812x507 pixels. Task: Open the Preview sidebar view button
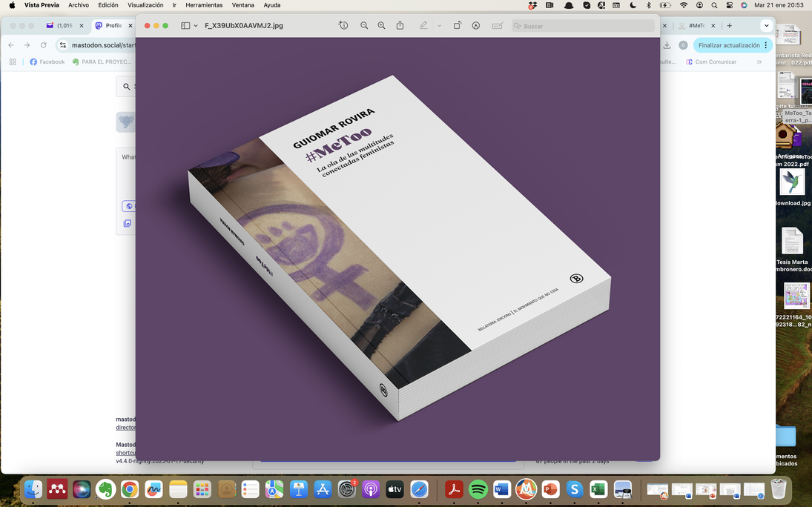(x=185, y=25)
